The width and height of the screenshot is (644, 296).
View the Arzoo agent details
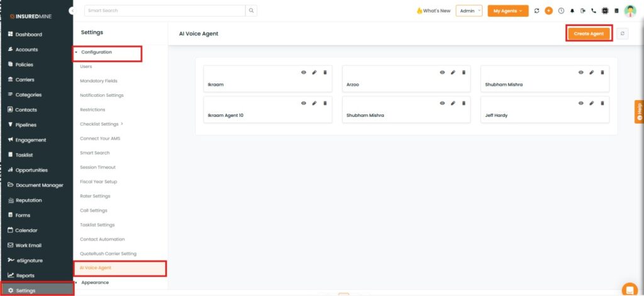pos(442,72)
